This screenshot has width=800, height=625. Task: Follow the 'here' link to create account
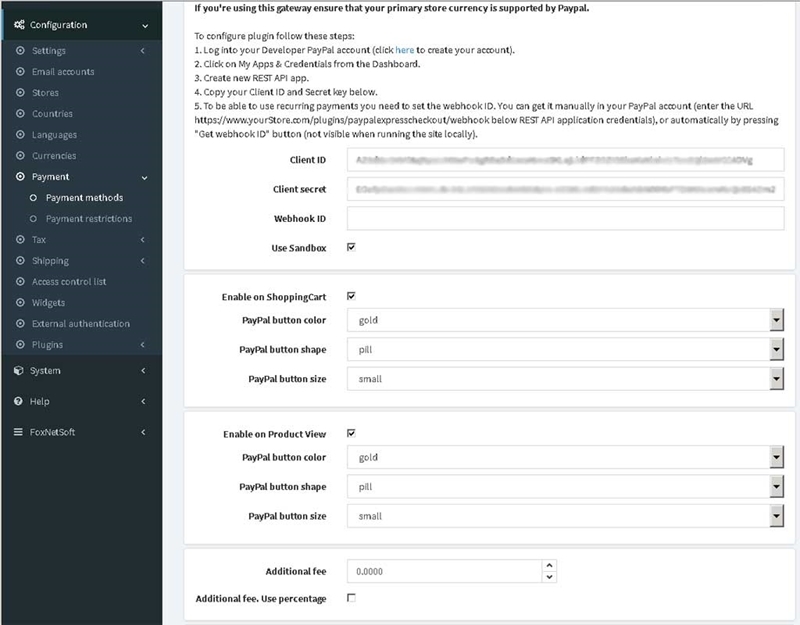pyautogui.click(x=405, y=50)
